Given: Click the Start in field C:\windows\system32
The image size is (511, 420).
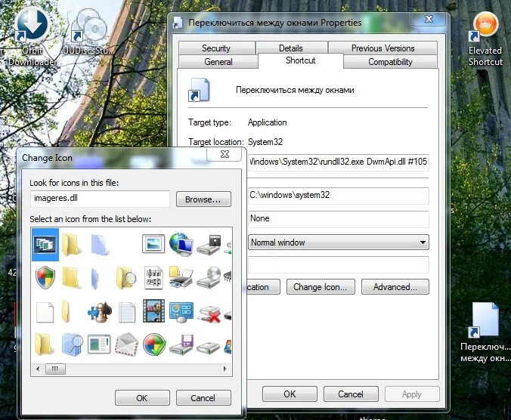Looking at the screenshot, I should 339,196.
